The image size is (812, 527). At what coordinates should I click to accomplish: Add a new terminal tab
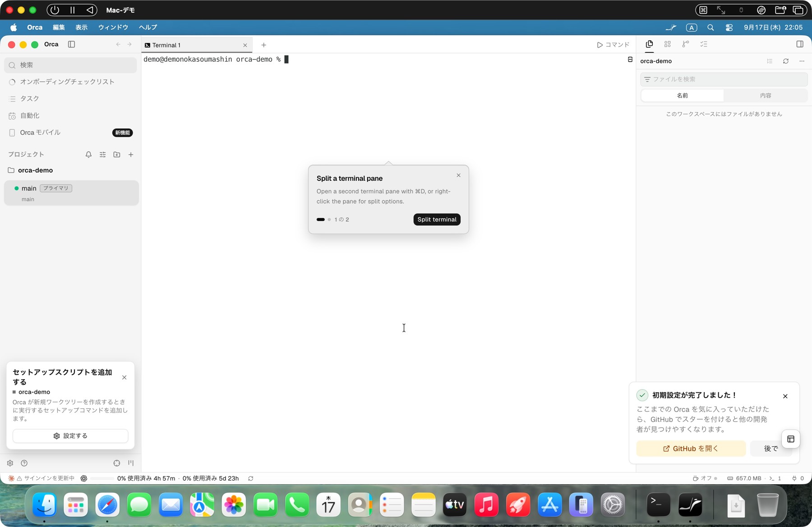[264, 45]
